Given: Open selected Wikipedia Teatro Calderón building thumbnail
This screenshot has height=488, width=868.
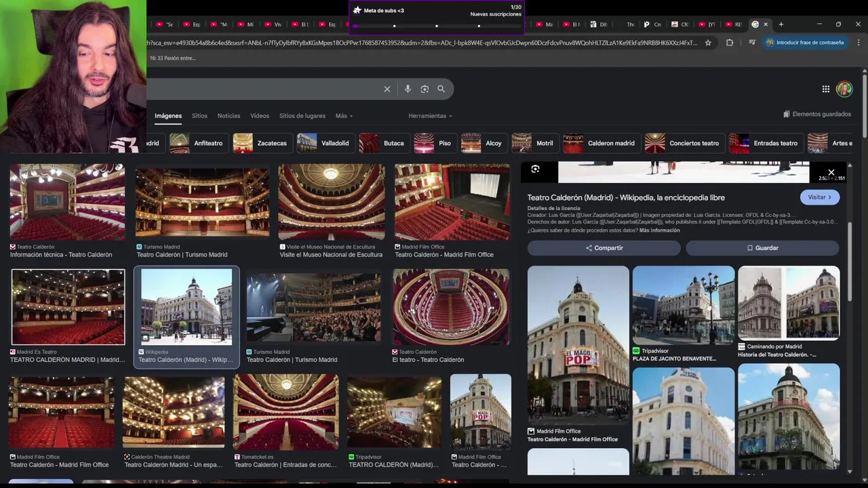Looking at the screenshot, I should (x=186, y=307).
